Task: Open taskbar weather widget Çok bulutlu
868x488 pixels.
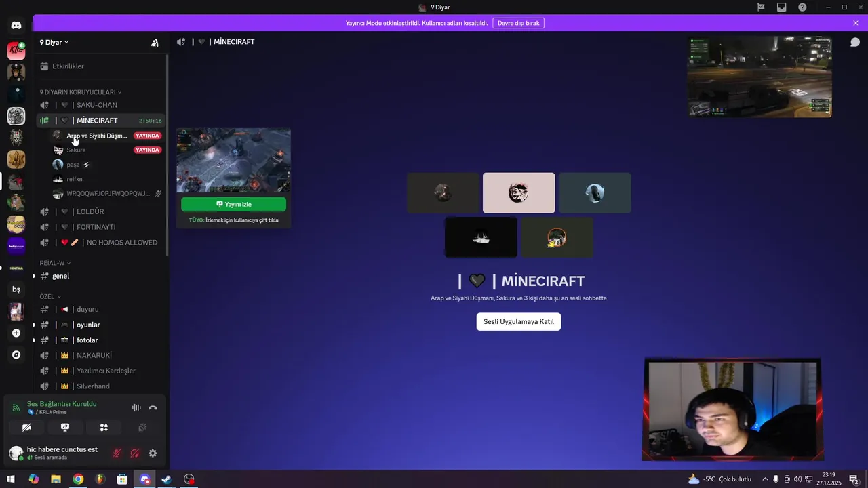Action: coord(719,479)
